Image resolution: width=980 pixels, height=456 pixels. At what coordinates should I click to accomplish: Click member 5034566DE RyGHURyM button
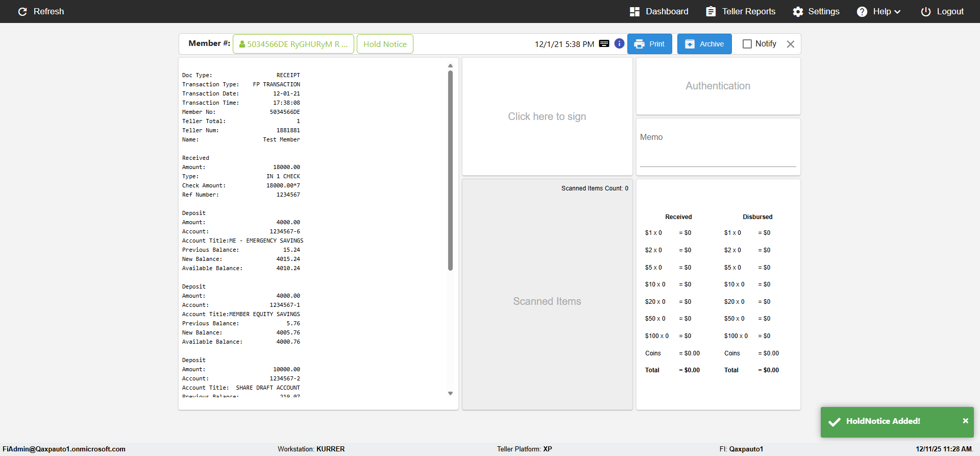[293, 44]
